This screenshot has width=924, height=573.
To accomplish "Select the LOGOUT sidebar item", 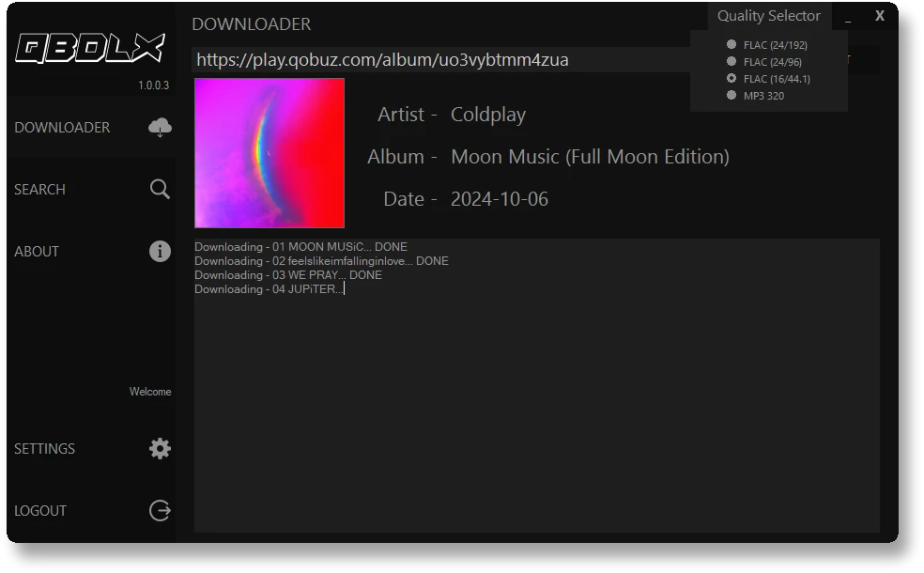I will coord(92,510).
